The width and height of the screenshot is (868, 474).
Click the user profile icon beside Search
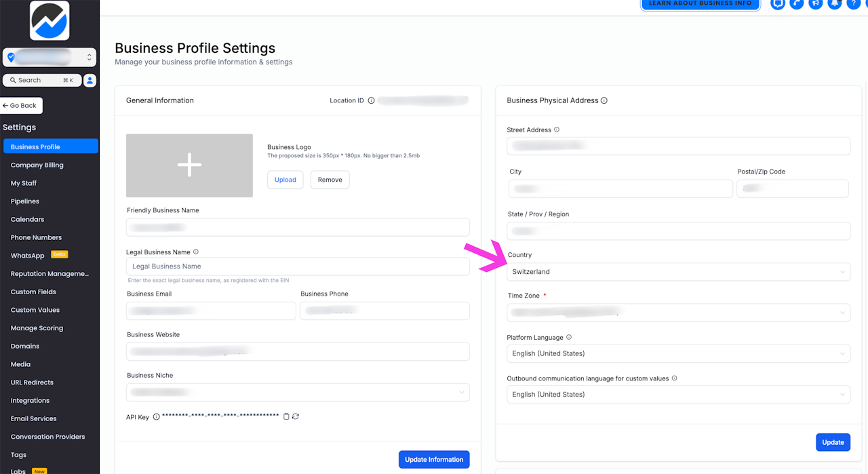pyautogui.click(x=90, y=80)
